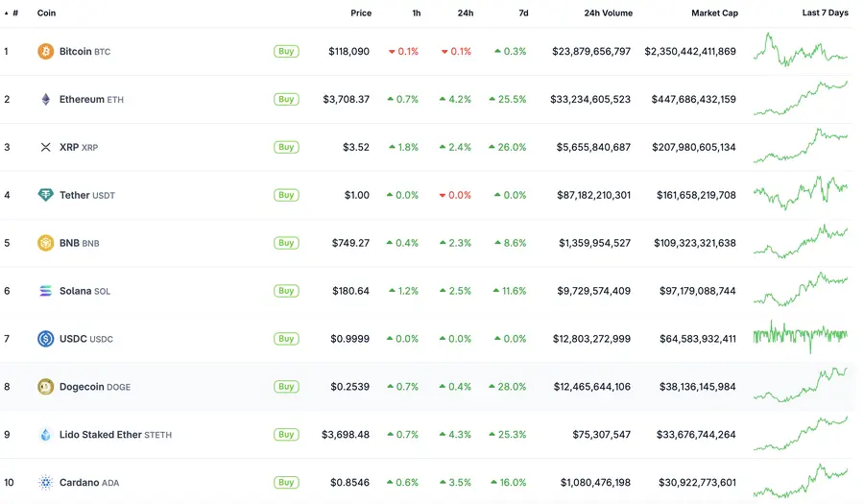This screenshot has width=864, height=504.
Task: Select Dogecoin 7d change 28.0%
Action: click(508, 387)
